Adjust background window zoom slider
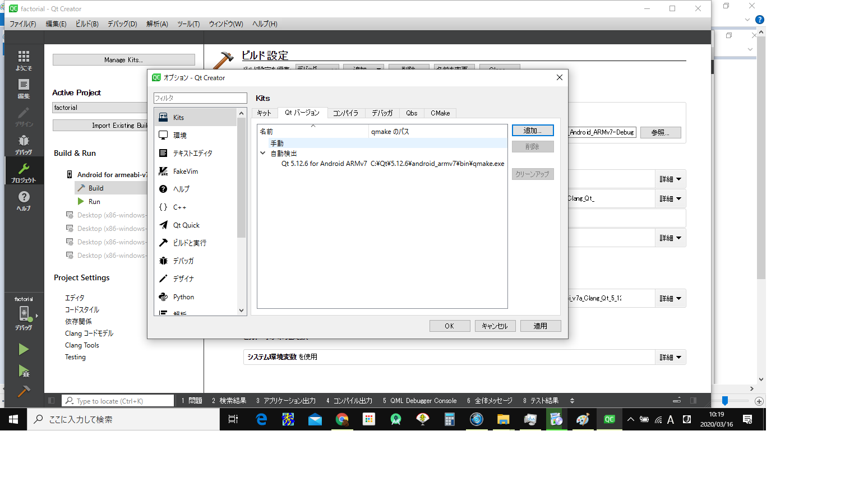868x491 pixels. point(725,401)
